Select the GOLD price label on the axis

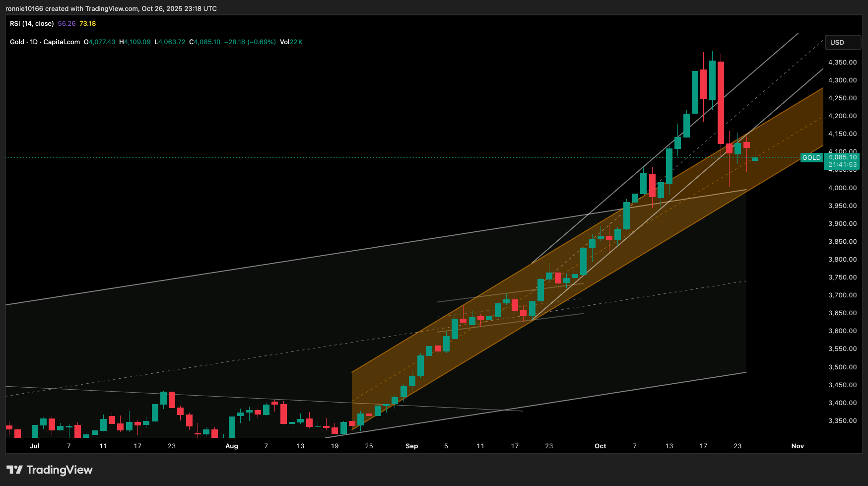pyautogui.click(x=811, y=157)
